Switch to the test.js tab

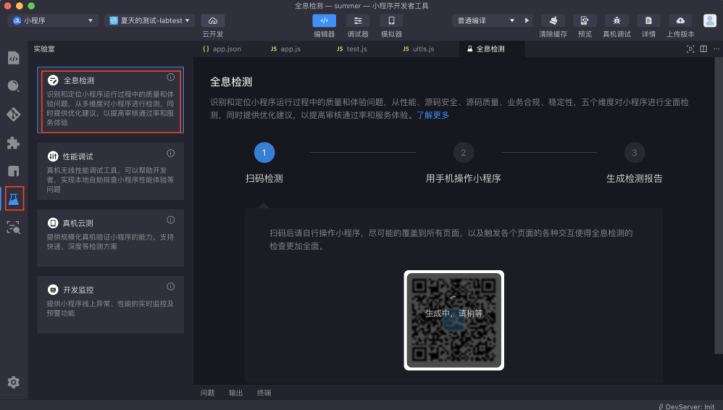(x=351, y=49)
